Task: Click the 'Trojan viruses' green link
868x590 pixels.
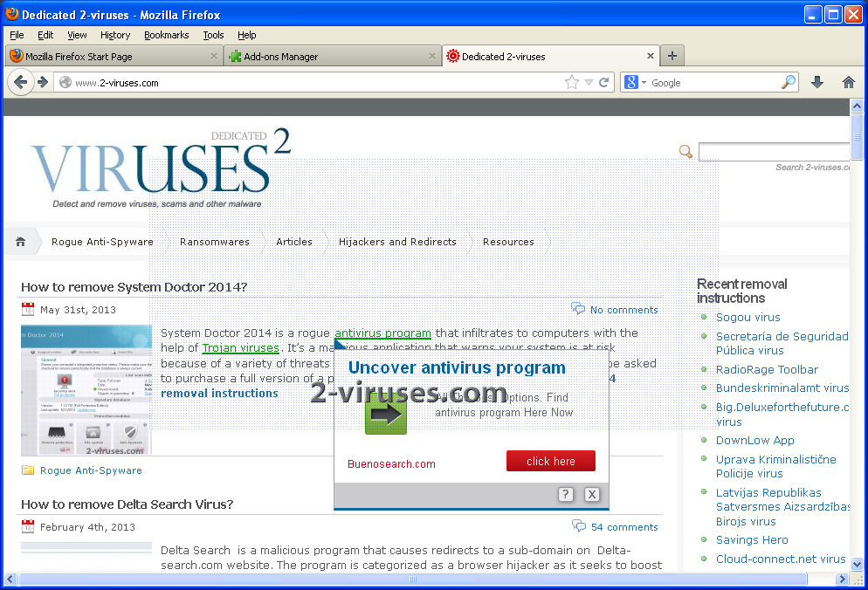Action: pos(240,348)
